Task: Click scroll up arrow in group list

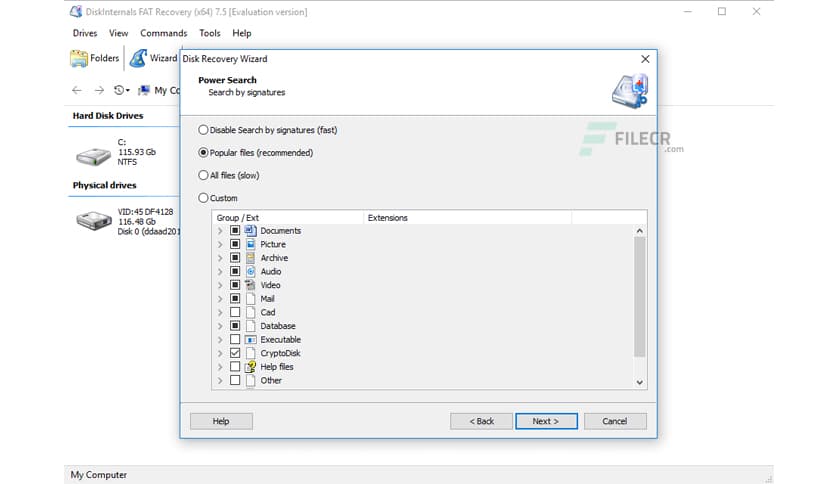Action: click(x=640, y=231)
